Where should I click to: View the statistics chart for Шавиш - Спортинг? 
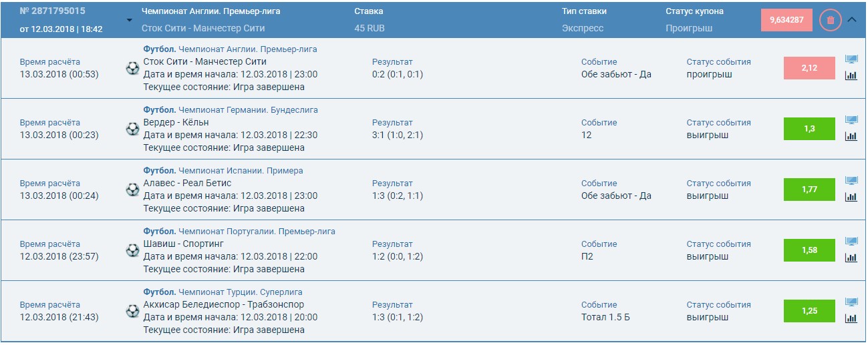point(851,258)
